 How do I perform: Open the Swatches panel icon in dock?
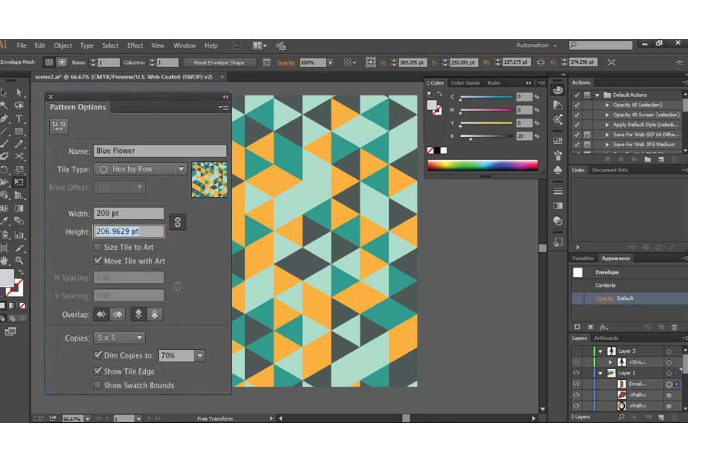pos(558,141)
